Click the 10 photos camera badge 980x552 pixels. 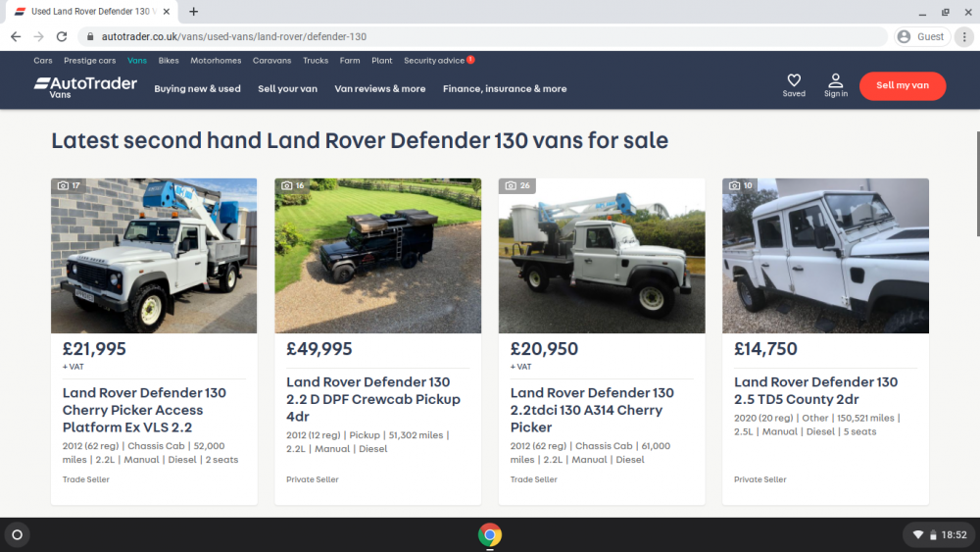[741, 185]
